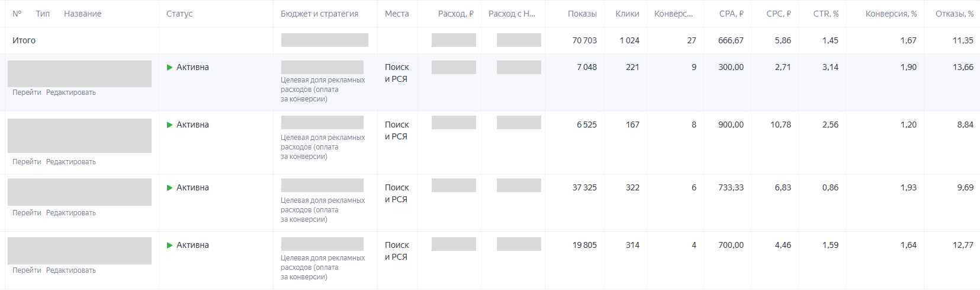This screenshot has height=290, width=980.
Task: Sort by "Отказы, %" column
Action: 954,14
